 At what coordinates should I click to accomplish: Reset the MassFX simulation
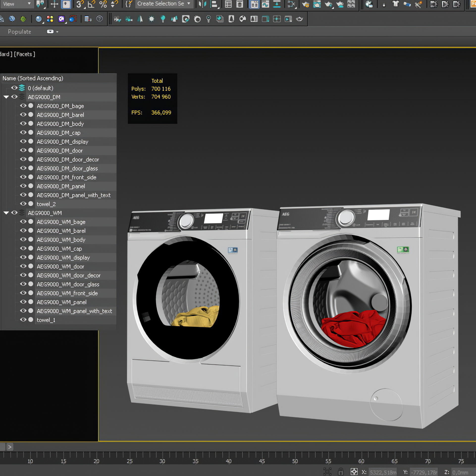pos(434,4)
